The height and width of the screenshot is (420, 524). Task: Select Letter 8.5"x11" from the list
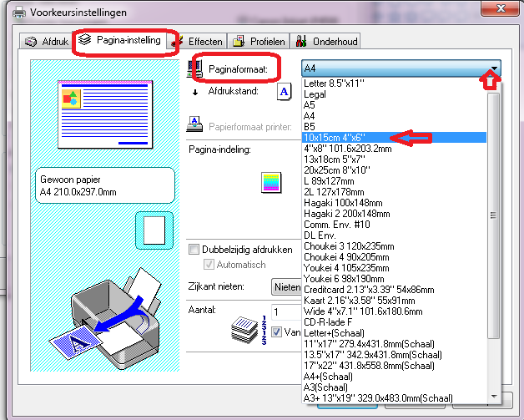pos(394,83)
